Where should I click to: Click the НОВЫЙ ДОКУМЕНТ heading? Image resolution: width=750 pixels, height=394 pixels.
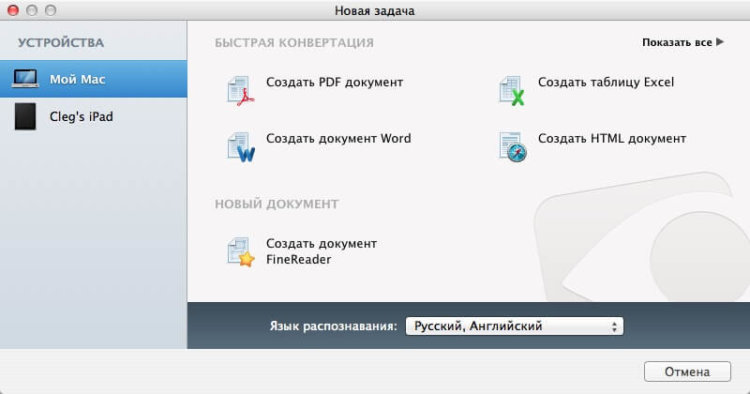[276, 204]
